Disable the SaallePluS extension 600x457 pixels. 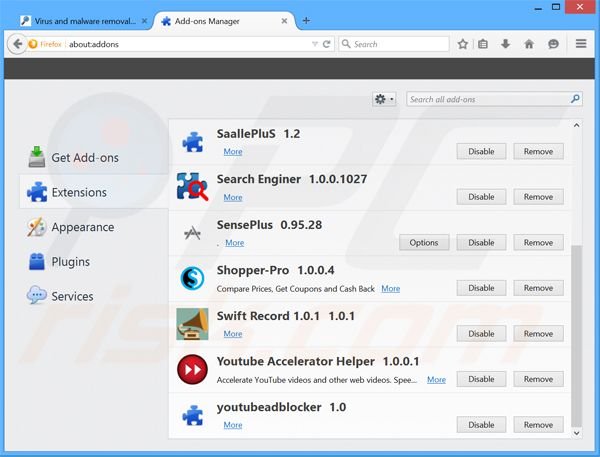click(x=481, y=152)
